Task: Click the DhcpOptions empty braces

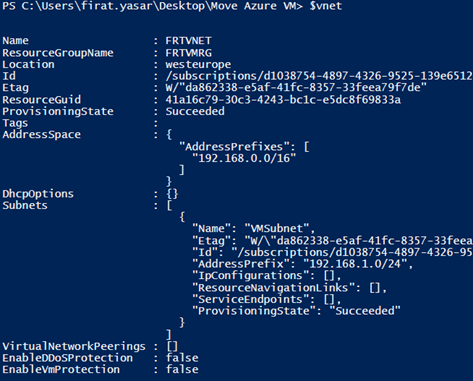Action: pyautogui.click(x=172, y=194)
